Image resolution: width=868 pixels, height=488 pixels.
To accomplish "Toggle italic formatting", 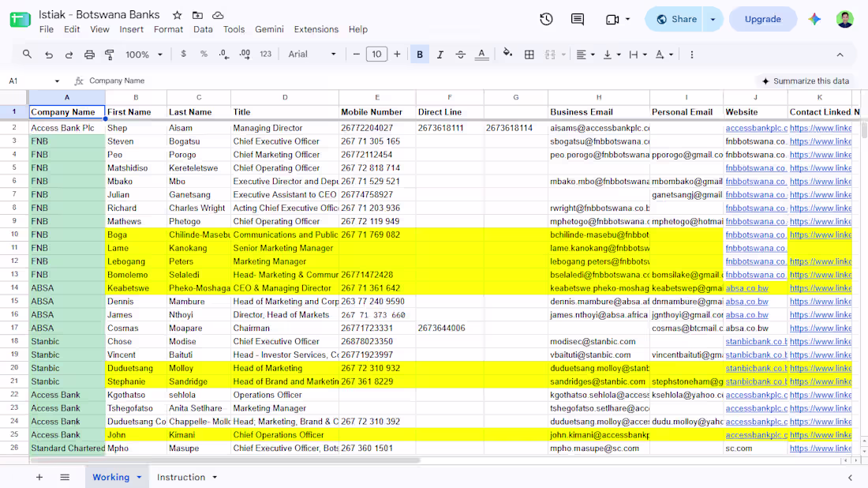I will click(440, 54).
